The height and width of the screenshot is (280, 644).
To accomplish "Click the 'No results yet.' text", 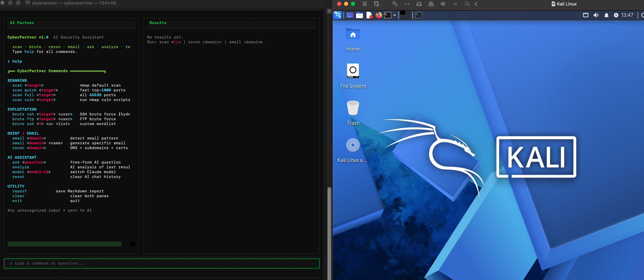I will tap(165, 37).
